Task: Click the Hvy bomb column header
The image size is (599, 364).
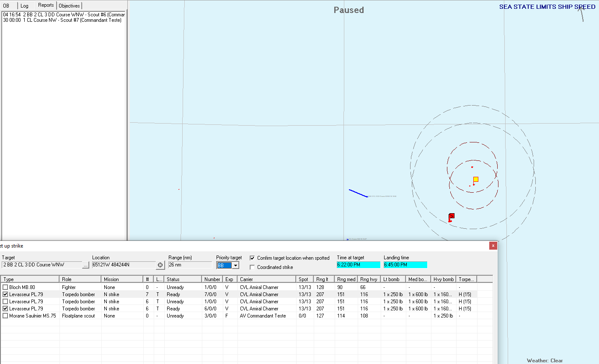Action: [443, 279]
